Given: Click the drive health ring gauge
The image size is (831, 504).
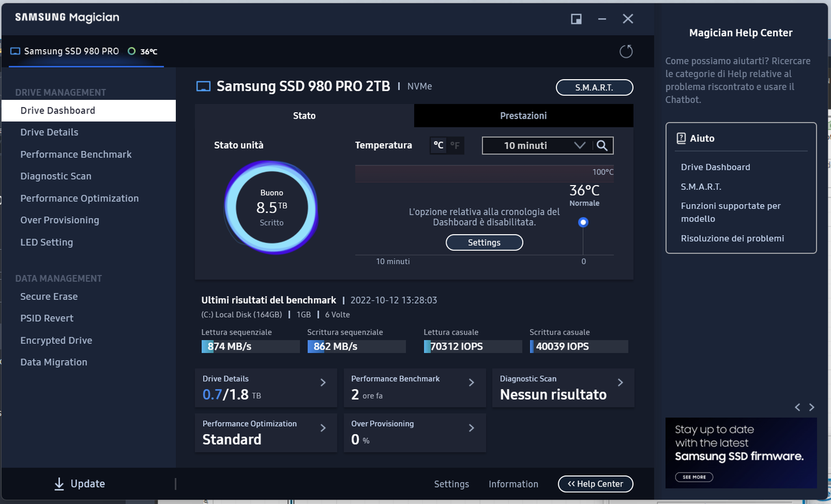Looking at the screenshot, I should pos(271,207).
